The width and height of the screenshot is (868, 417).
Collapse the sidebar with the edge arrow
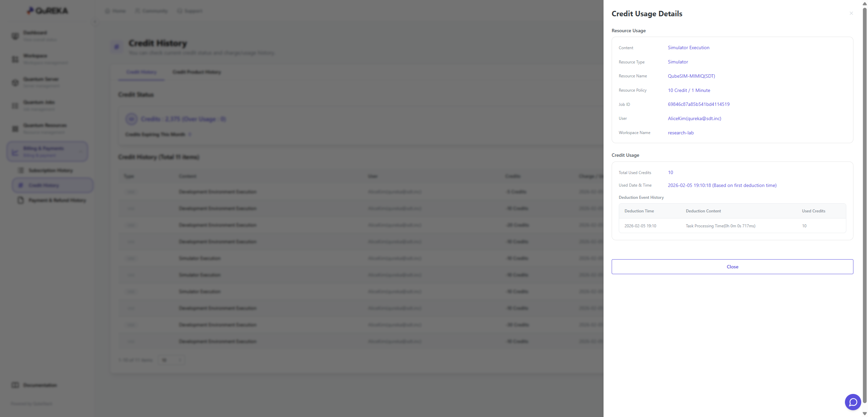[x=95, y=22]
